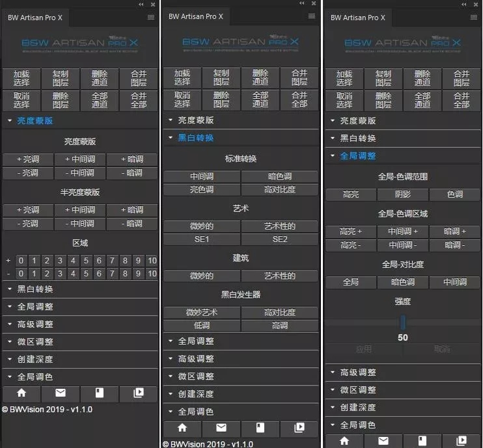Click the video play icon in the right panel

461,441
